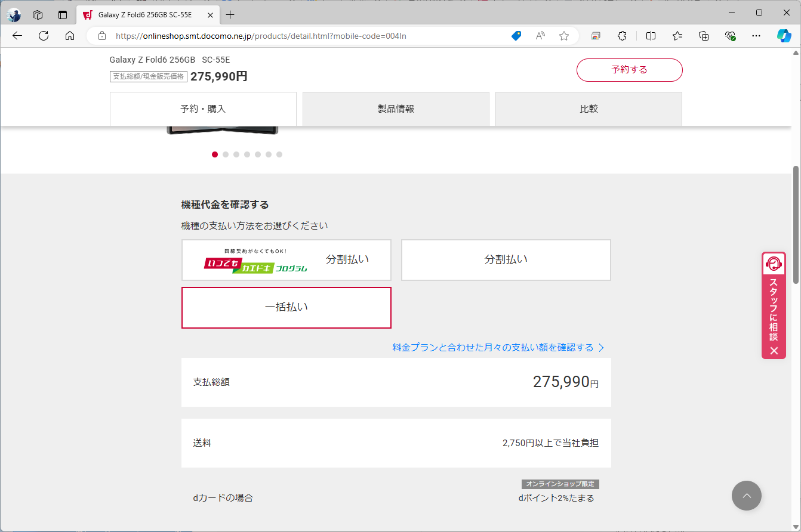Select the first carousel dot
Screen dimensions: 801x532
[x=215, y=154]
